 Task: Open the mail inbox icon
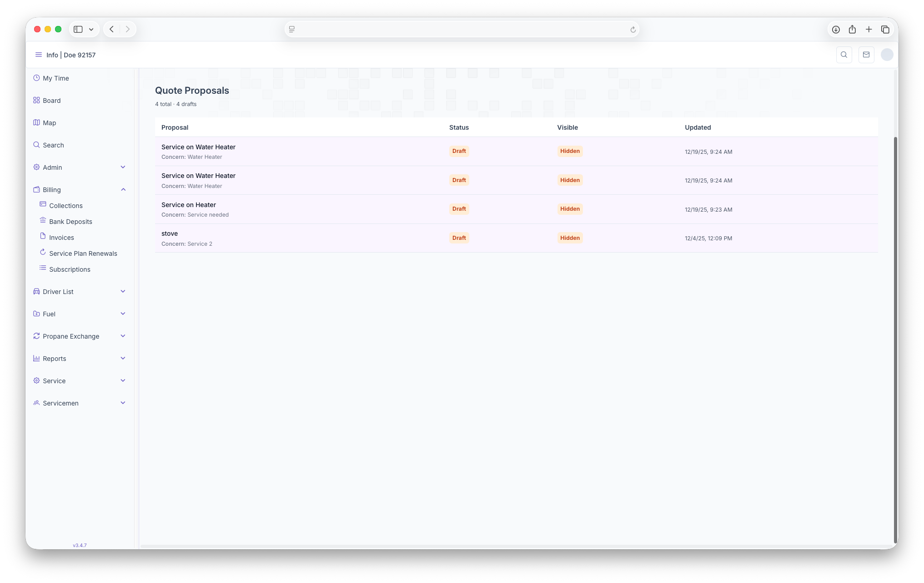(866, 55)
